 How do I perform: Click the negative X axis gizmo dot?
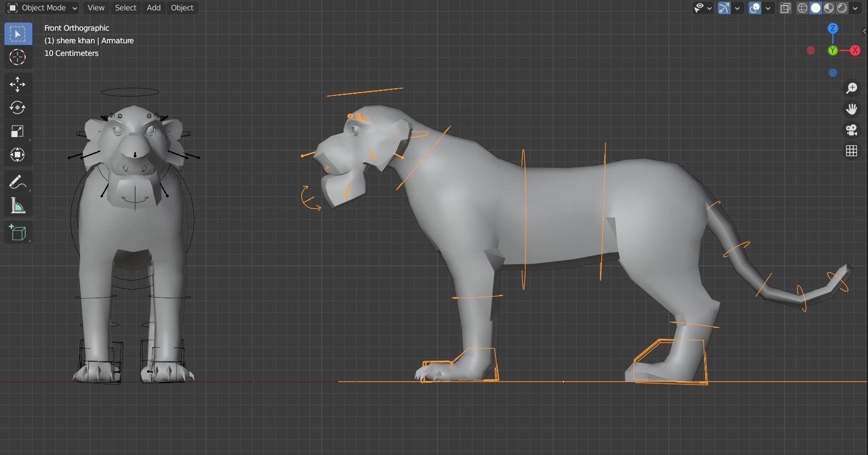coord(811,50)
